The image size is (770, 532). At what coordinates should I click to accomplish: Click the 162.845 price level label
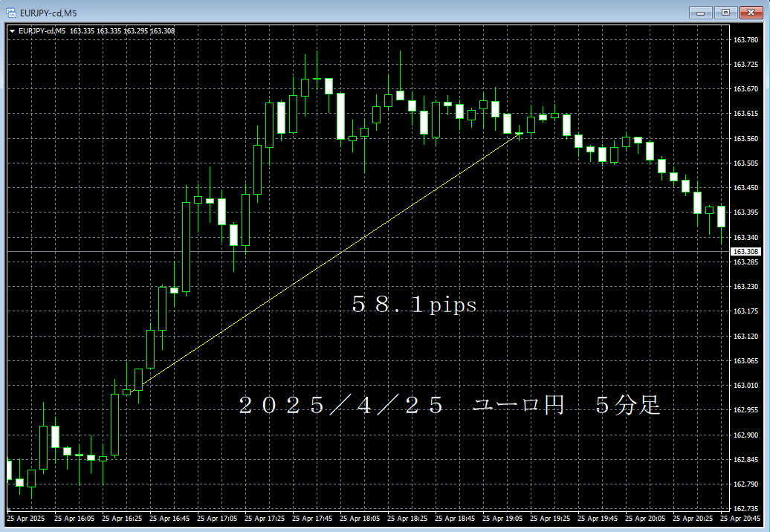pos(745,459)
